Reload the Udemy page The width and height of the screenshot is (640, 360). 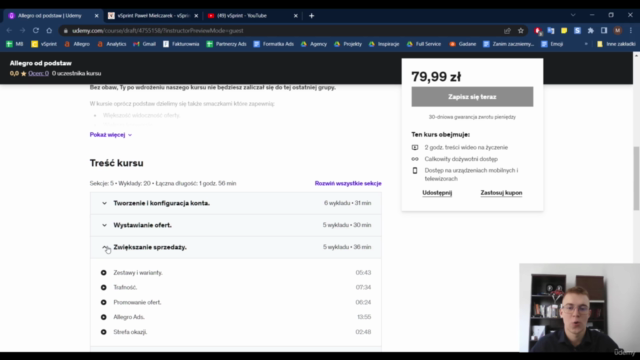click(36, 31)
